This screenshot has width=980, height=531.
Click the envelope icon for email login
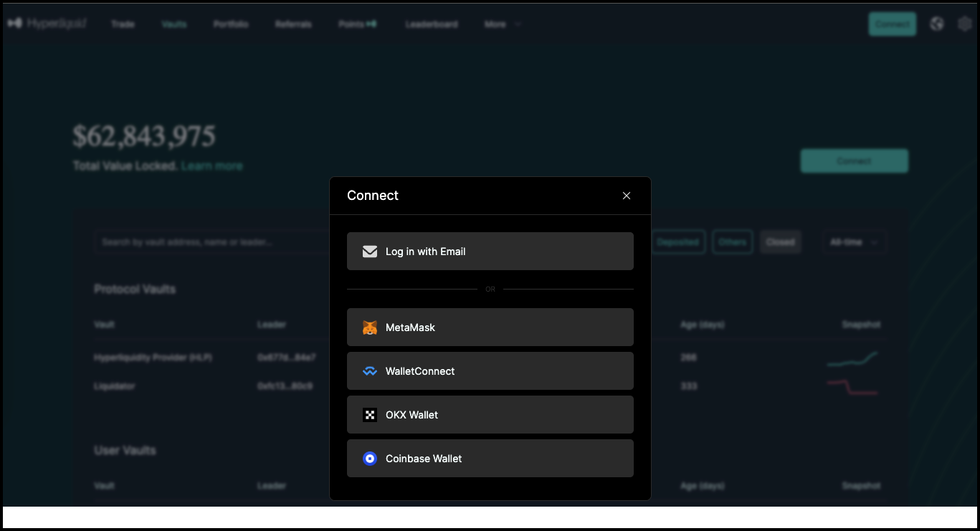370,252
